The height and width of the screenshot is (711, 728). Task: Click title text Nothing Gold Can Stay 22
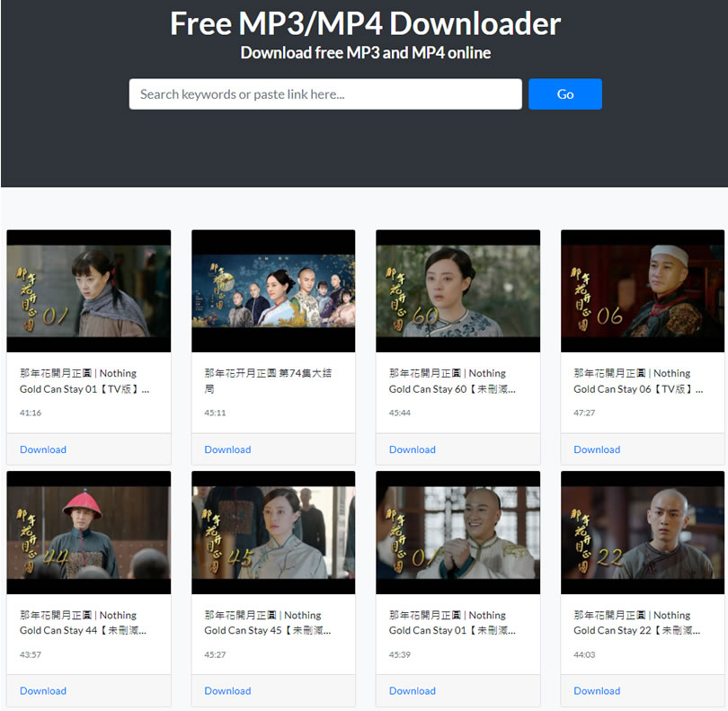pyautogui.click(x=637, y=623)
